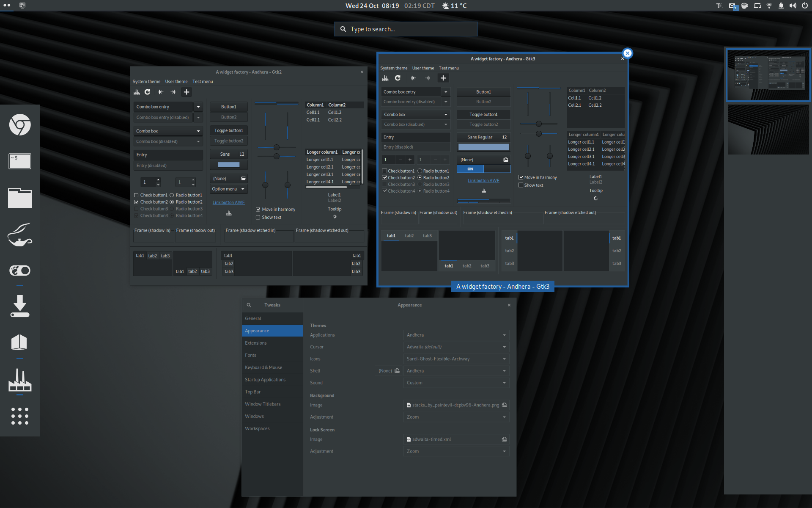Click the mail notification icon in top bar
The image size is (812, 508).
pos(732,6)
